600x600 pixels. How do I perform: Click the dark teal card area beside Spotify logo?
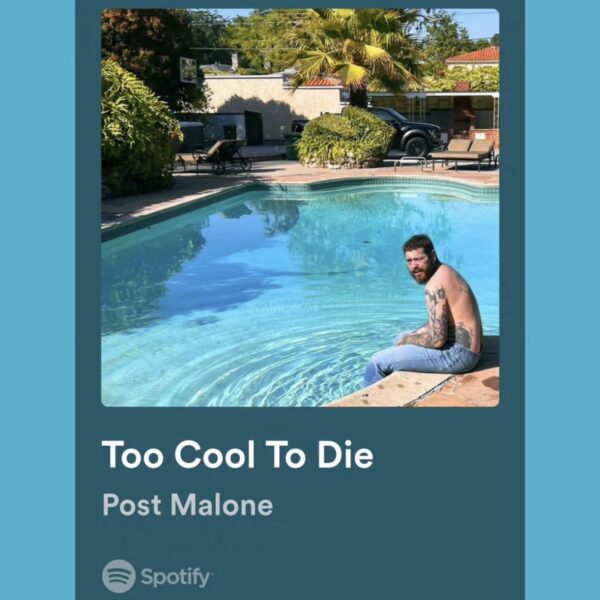[x=364, y=576]
